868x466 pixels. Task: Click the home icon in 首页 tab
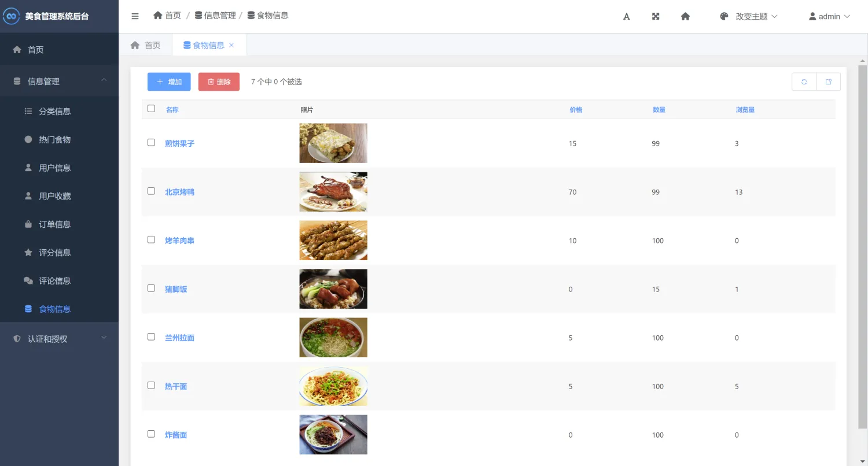point(135,45)
